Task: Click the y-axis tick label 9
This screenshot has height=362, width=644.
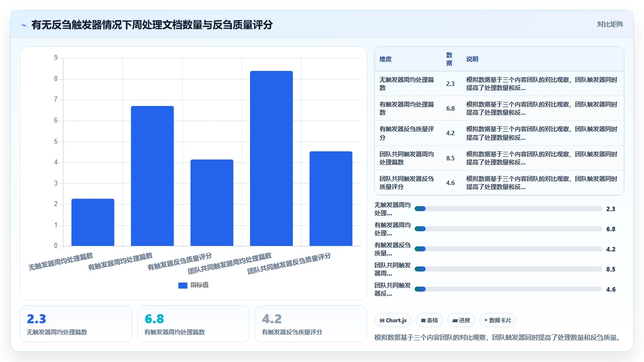Action: pyautogui.click(x=56, y=58)
